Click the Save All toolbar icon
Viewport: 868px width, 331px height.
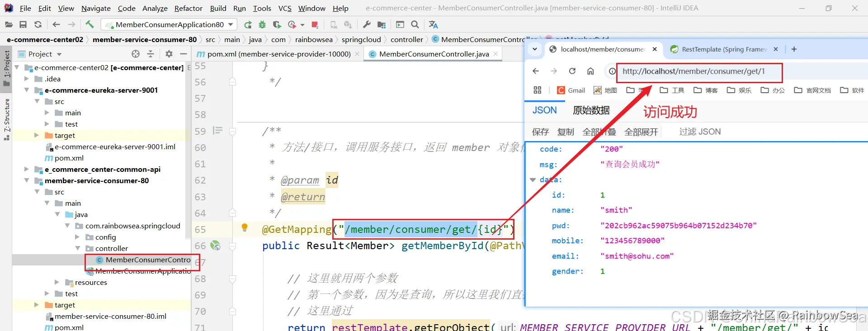(23, 24)
